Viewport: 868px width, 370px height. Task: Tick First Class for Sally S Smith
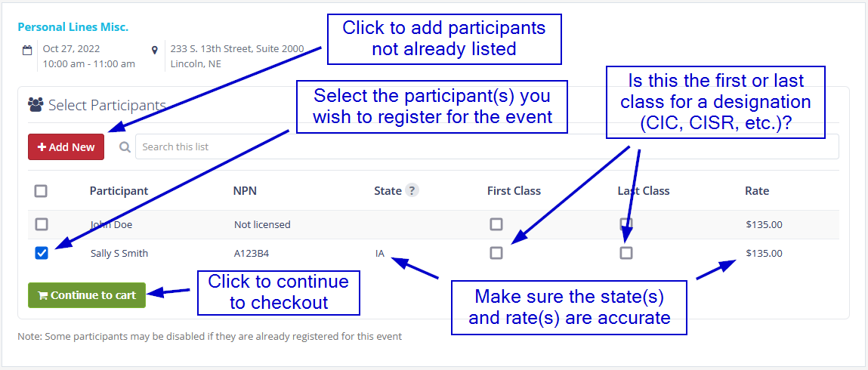pyautogui.click(x=496, y=253)
